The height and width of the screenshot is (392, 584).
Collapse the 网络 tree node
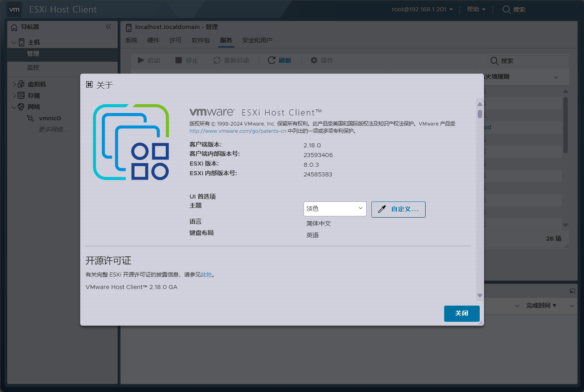(x=14, y=107)
